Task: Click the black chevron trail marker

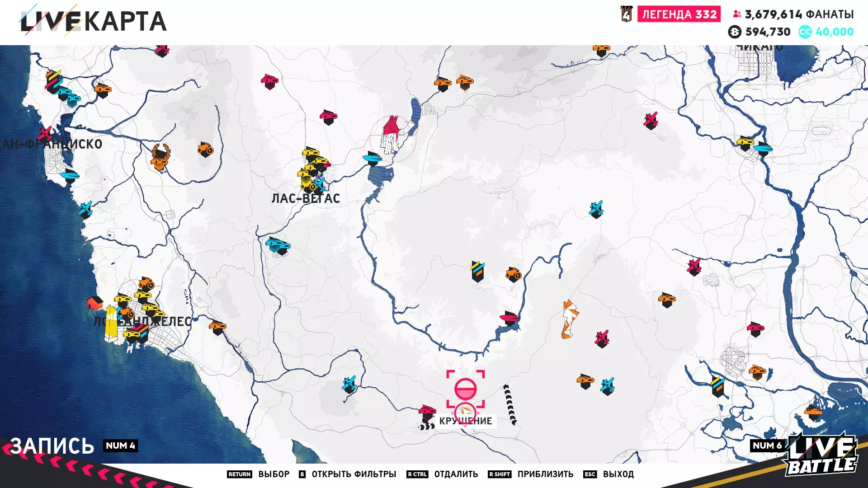Action: click(509, 405)
